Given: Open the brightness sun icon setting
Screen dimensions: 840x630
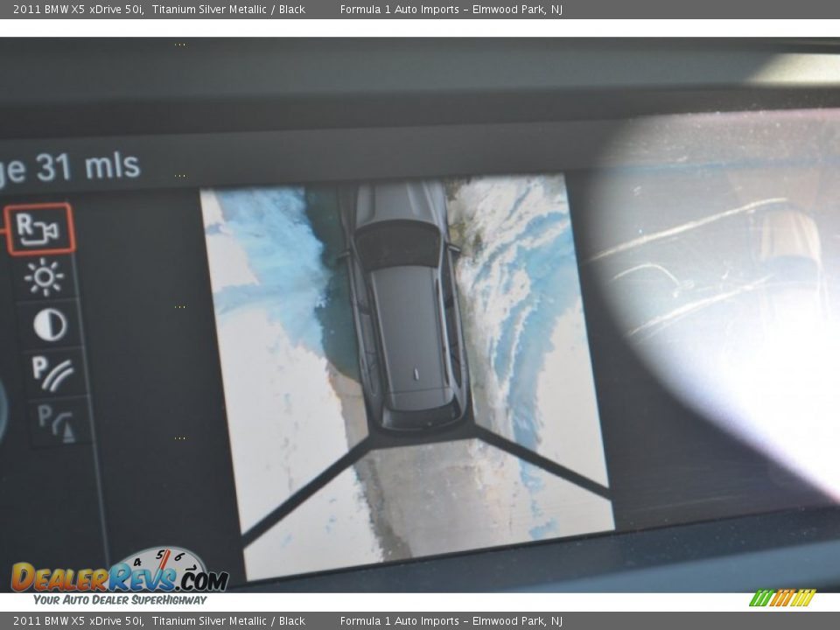Looking at the screenshot, I should tap(44, 277).
